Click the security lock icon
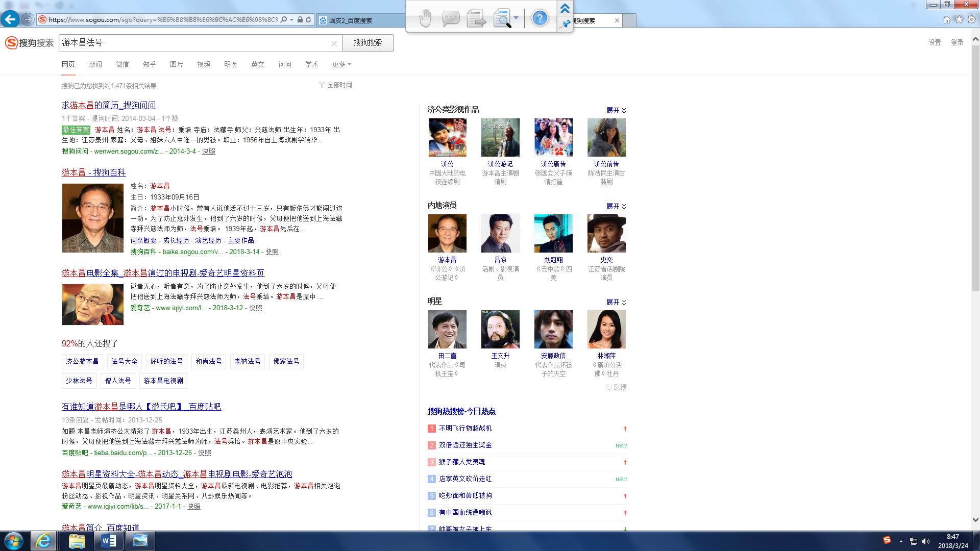980x551 pixels. pos(300,20)
